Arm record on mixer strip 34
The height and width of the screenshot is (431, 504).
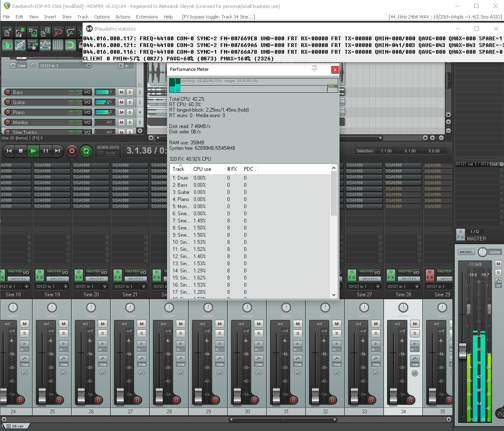coord(410,400)
